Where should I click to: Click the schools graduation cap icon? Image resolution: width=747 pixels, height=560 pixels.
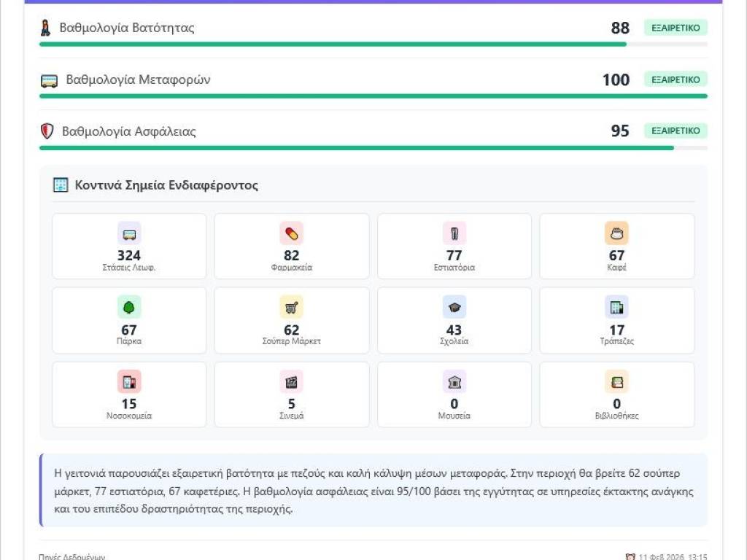[x=454, y=308]
